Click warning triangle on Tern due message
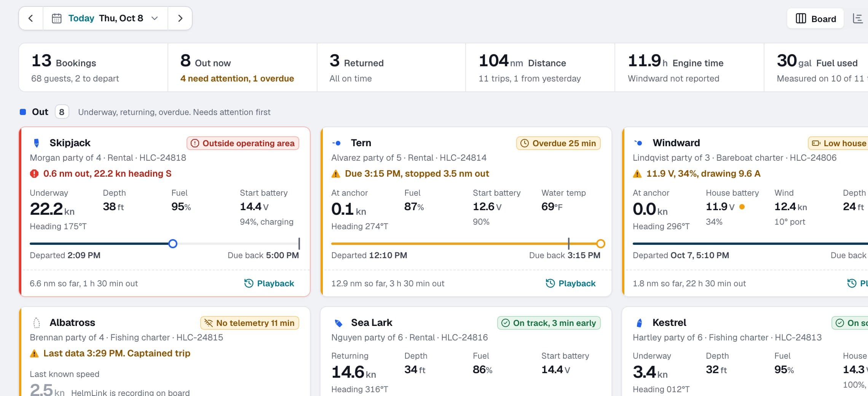The height and width of the screenshot is (396, 868). point(336,174)
